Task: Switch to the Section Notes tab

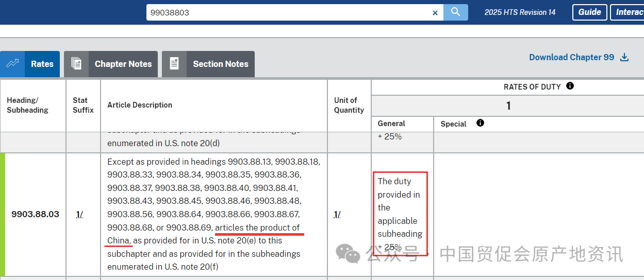Action: [x=208, y=64]
